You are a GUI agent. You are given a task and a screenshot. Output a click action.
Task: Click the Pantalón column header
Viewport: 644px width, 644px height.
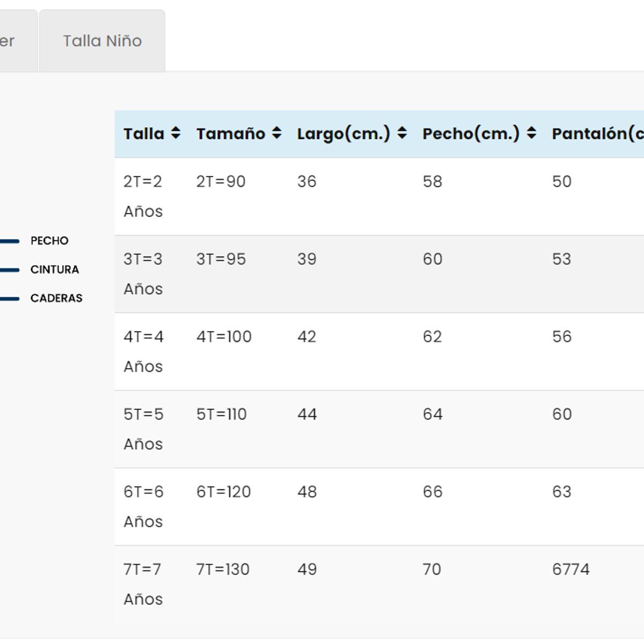597,134
